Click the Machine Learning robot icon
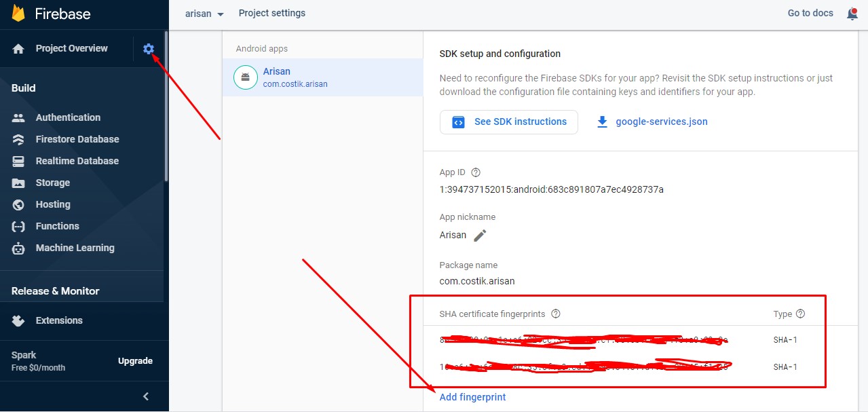This screenshot has height=412, width=868. click(x=18, y=248)
